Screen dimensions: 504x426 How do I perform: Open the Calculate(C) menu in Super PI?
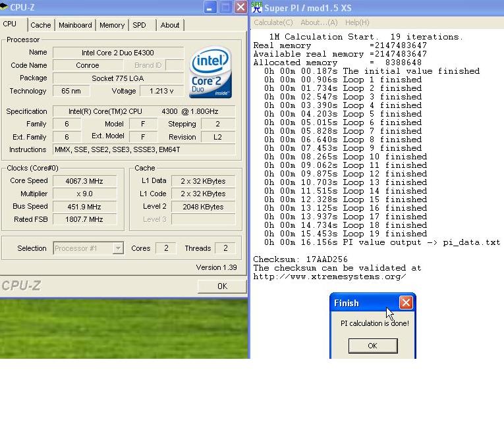(273, 22)
